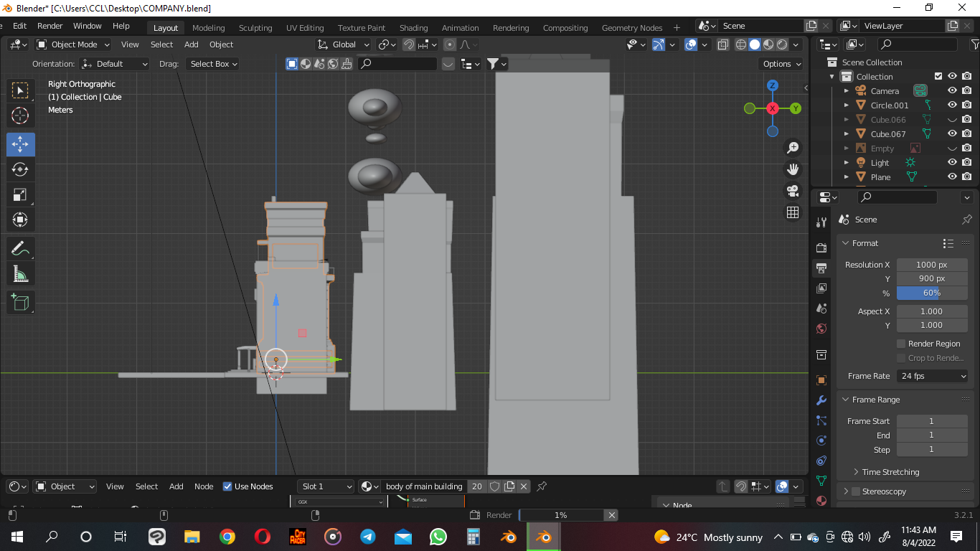
Task: Click the Z axis gizmo handle
Action: coord(773,85)
